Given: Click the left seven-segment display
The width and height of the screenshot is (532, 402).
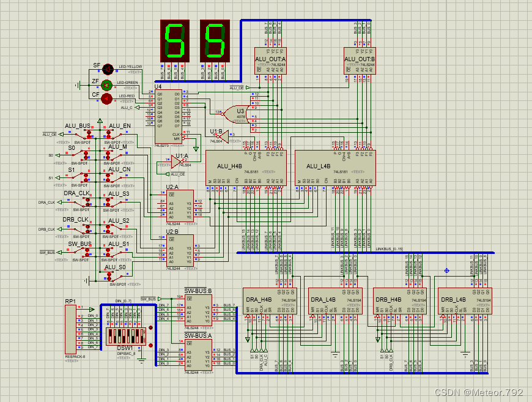Looking at the screenshot, I should 175,41.
